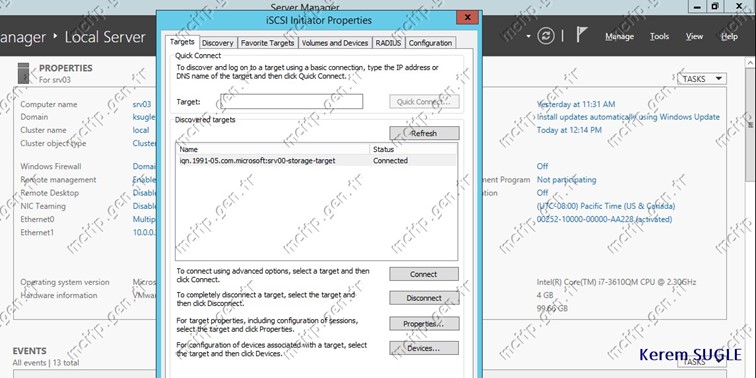
Task: Close the iSCSI Initiator Properties dialog
Action: (x=467, y=18)
